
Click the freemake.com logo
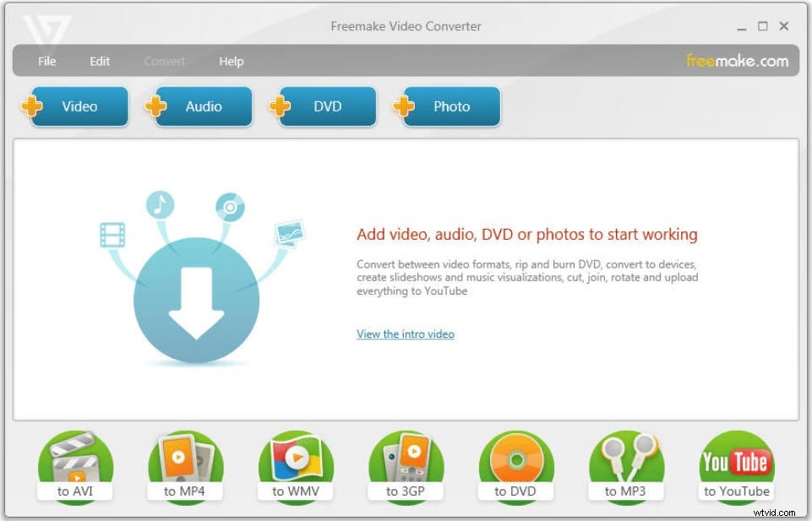(x=736, y=60)
